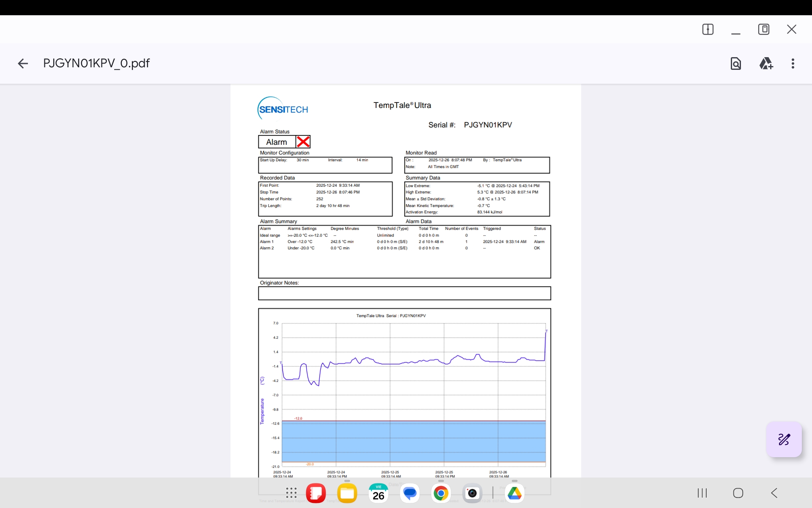Launch the Camera app in taskbar
Screen dimensions: 812x508
(472, 493)
